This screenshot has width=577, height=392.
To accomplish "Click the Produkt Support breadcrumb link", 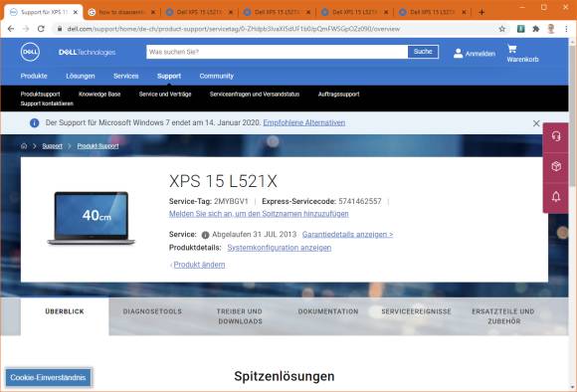I will pyautogui.click(x=97, y=146).
